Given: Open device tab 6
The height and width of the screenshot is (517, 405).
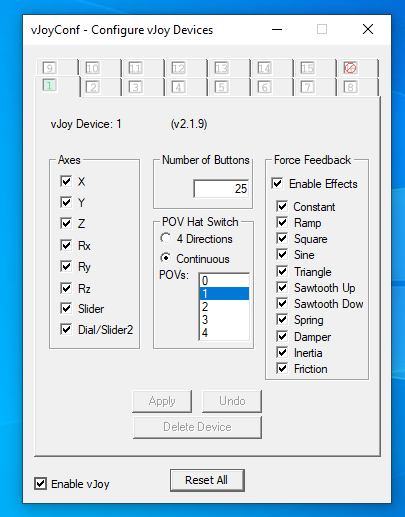Looking at the screenshot, I should pos(272,87).
